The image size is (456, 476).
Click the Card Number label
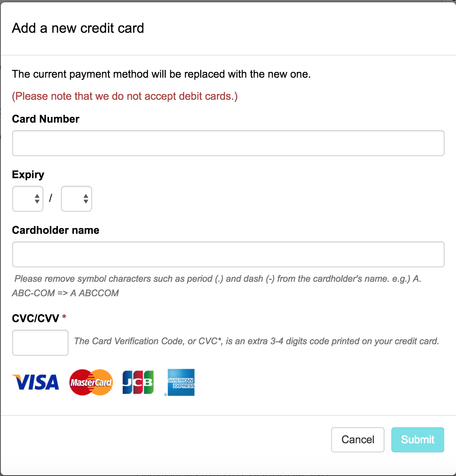[46, 119]
